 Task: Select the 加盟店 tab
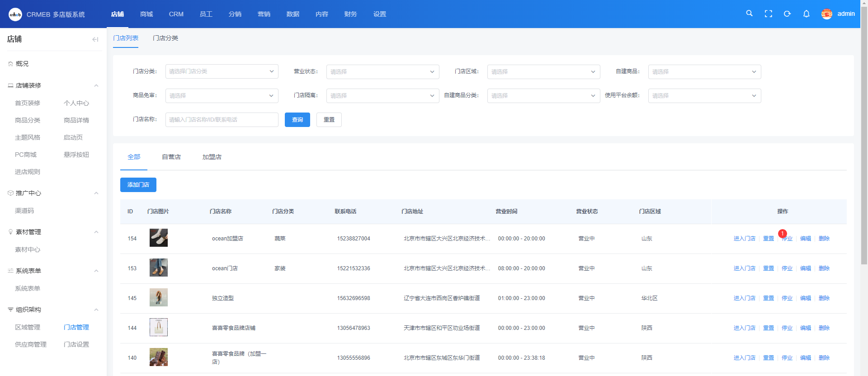coord(212,157)
